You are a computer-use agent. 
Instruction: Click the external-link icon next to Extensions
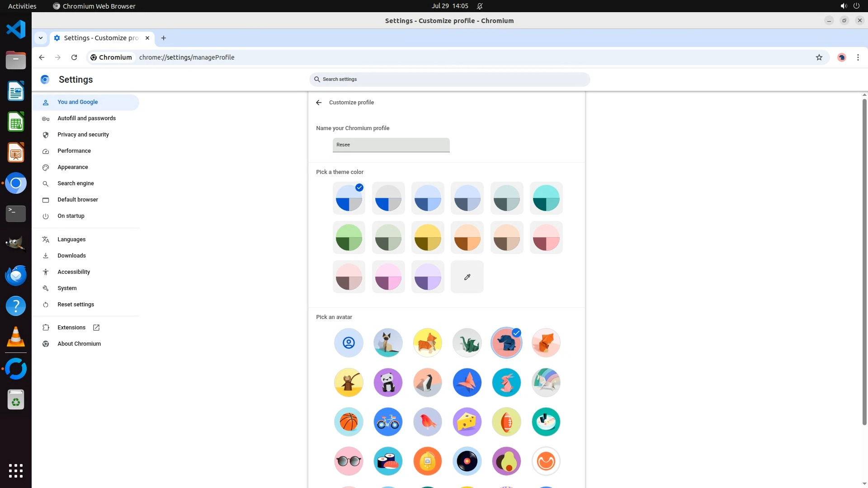(x=96, y=328)
